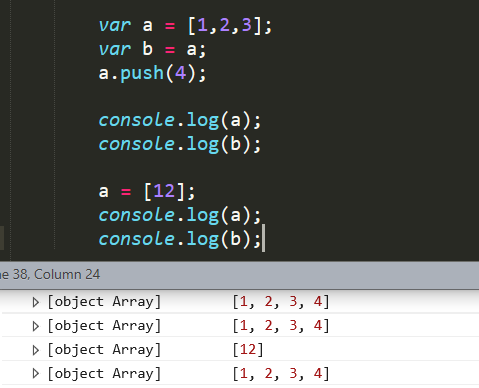The height and width of the screenshot is (388, 479).
Task: Click the "var b = a;" code line
Action: 152,49
